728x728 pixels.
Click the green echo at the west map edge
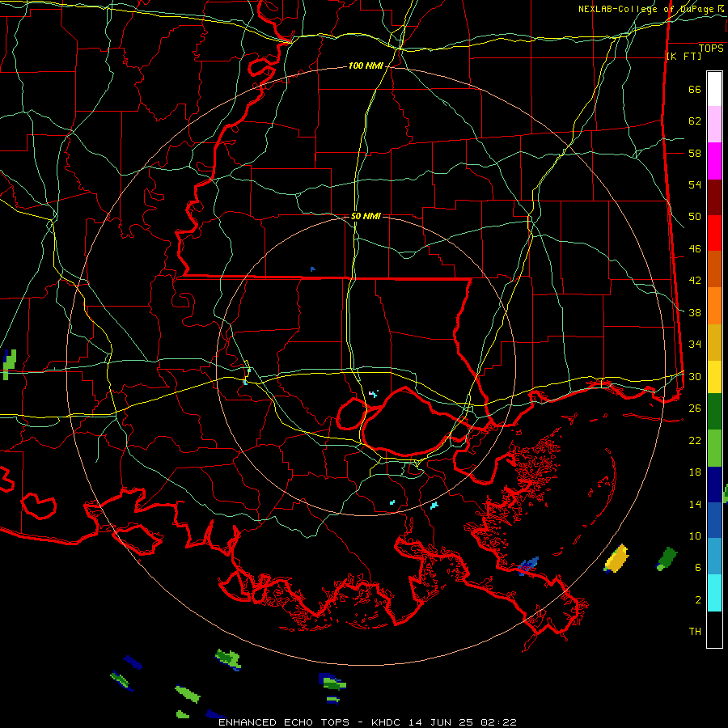(x=9, y=365)
